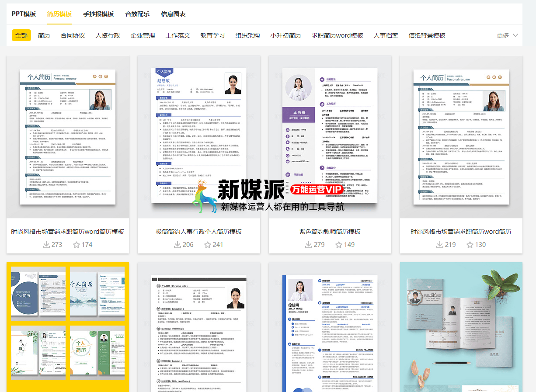Switch to the 音效配乐 tab
The width and height of the screenshot is (536, 392).
[137, 14]
